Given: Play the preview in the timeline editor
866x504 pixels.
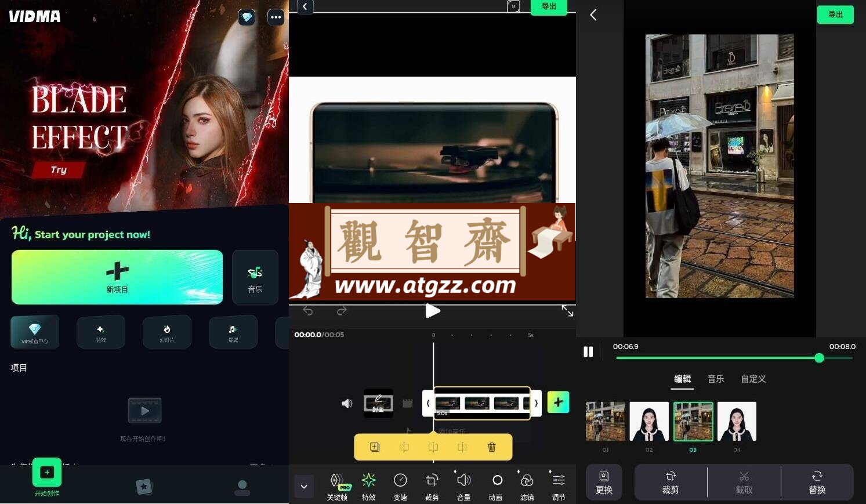Looking at the screenshot, I should [x=433, y=311].
